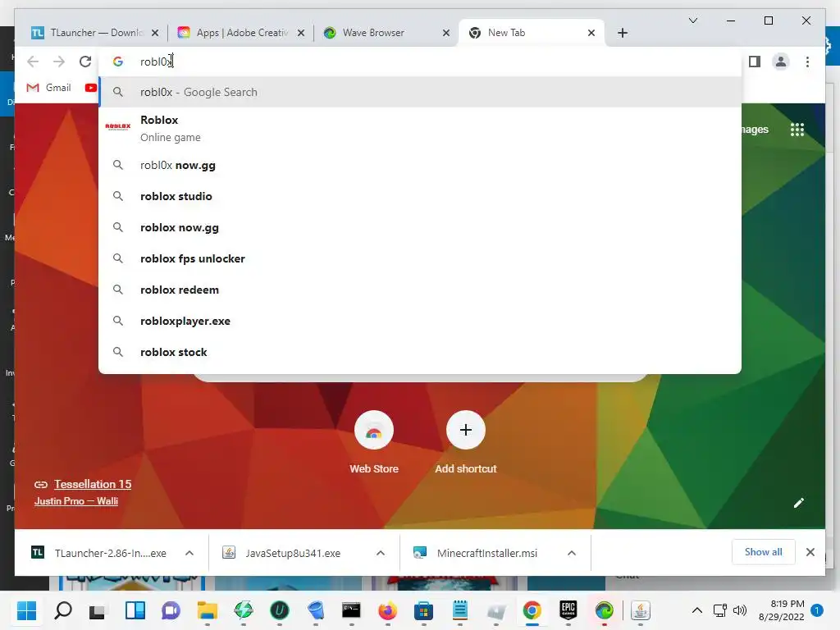Choose 'robloxplayer.exe' suggestion
Screen dimensions: 840x630
click(x=420, y=321)
